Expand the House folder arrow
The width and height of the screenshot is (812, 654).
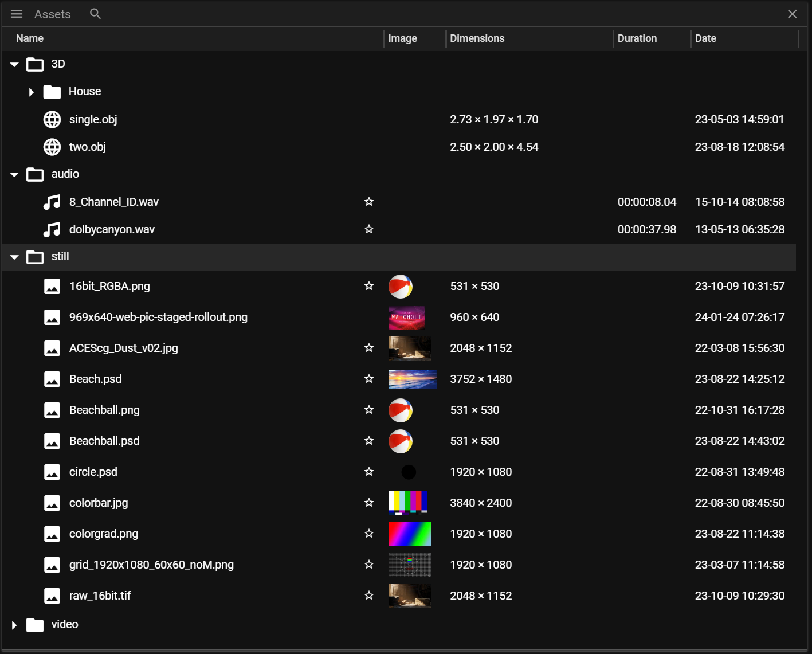(32, 92)
